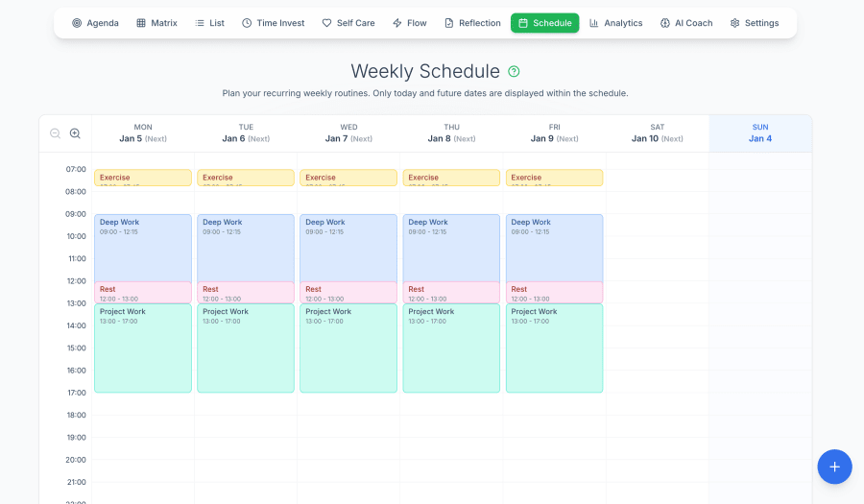Zoom out the schedule grid
864x504 pixels.
55,133
